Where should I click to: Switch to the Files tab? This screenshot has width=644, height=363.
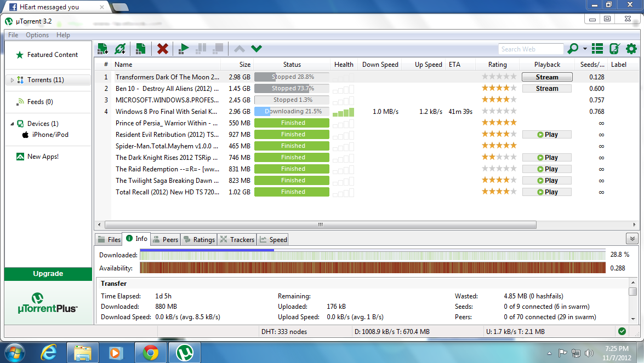tap(109, 240)
